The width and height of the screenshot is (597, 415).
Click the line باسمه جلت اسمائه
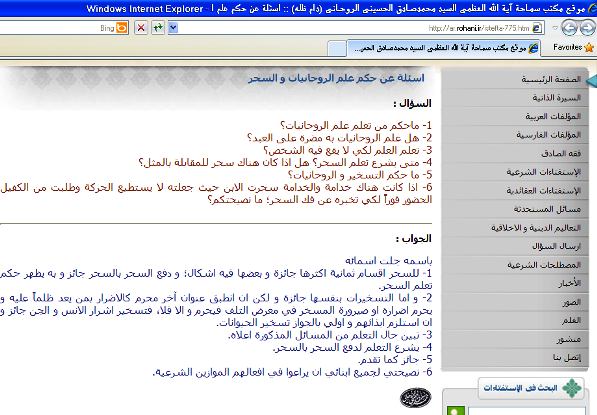point(388,261)
